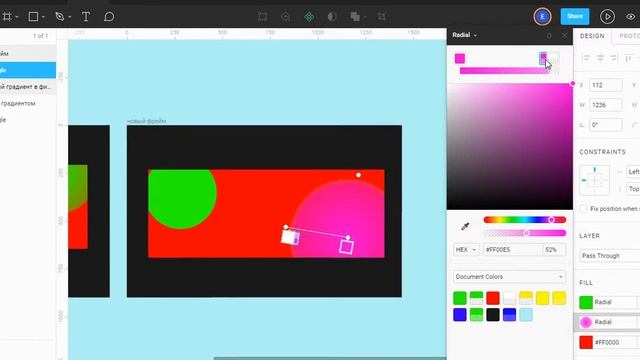
Task: Adjust the hue rainbow slider
Action: (524, 220)
